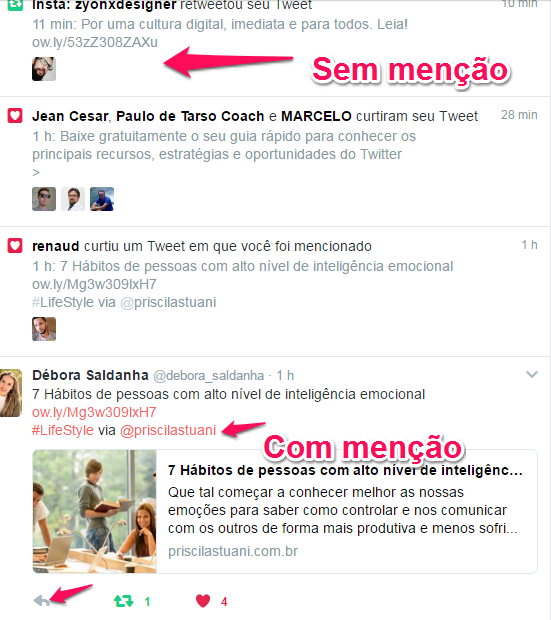Like Débora Saldanha's tweet with the heart icon
Screen dimensions: 551x620
[203, 601]
